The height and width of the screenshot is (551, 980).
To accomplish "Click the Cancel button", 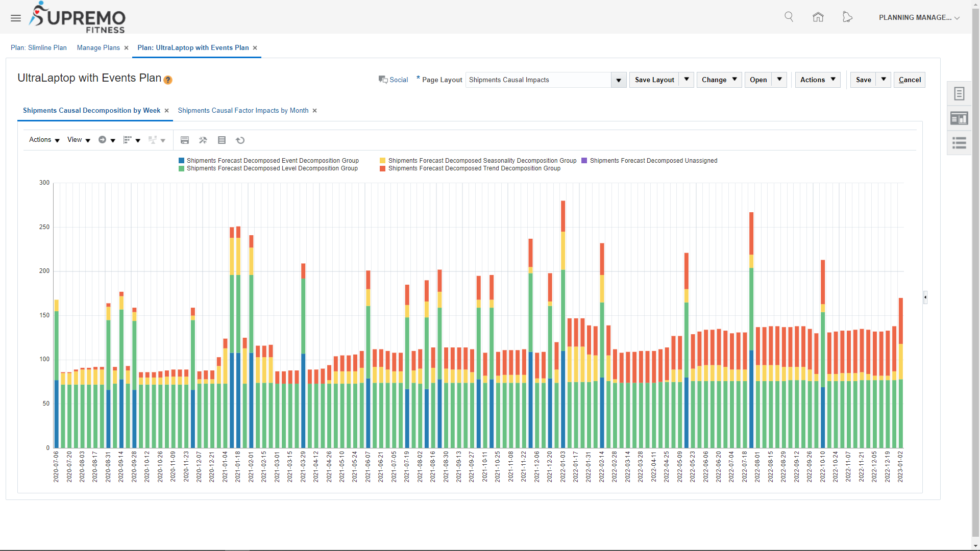I will [909, 80].
